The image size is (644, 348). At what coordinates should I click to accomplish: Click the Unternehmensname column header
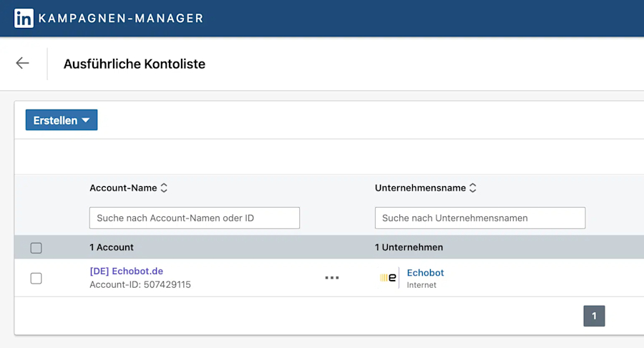point(420,188)
